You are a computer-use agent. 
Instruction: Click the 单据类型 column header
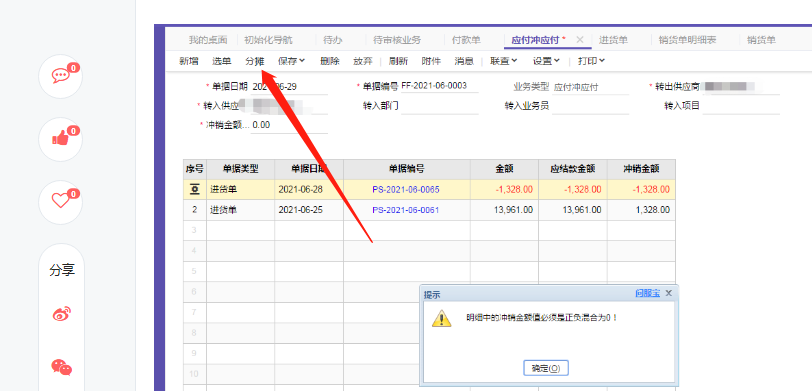(240, 169)
